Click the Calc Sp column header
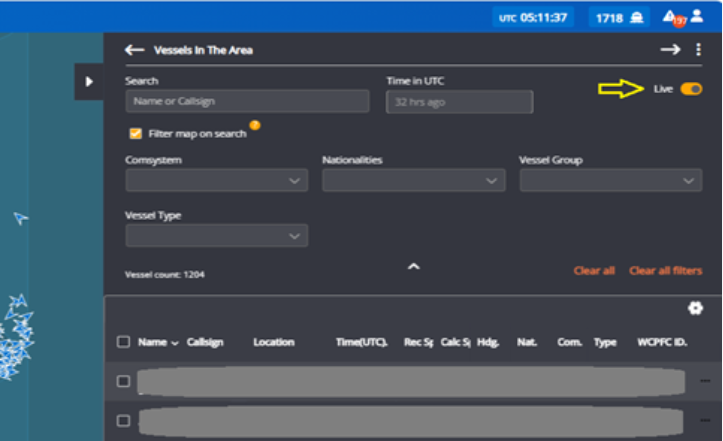The image size is (723, 441). point(455,342)
